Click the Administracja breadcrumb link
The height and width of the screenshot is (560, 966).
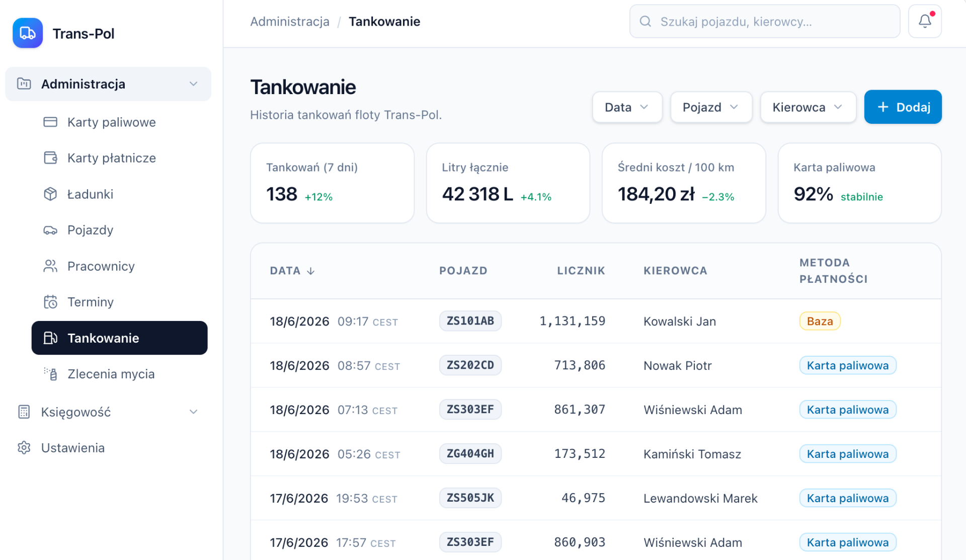pos(290,22)
